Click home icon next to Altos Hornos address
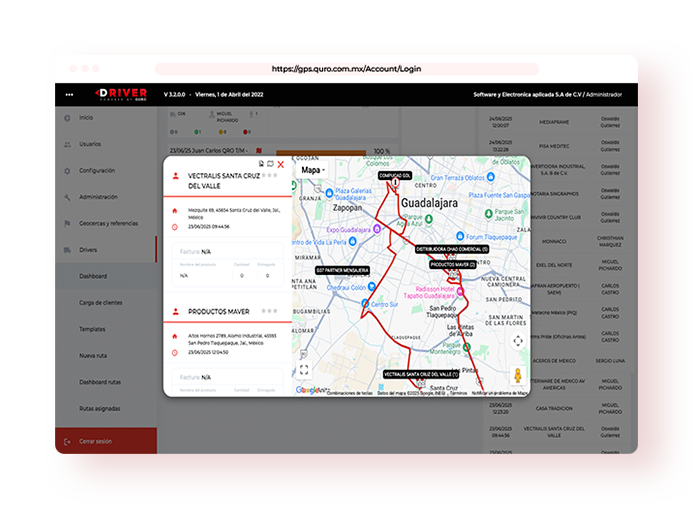Viewport: 693px width, 509px height. coord(175,336)
